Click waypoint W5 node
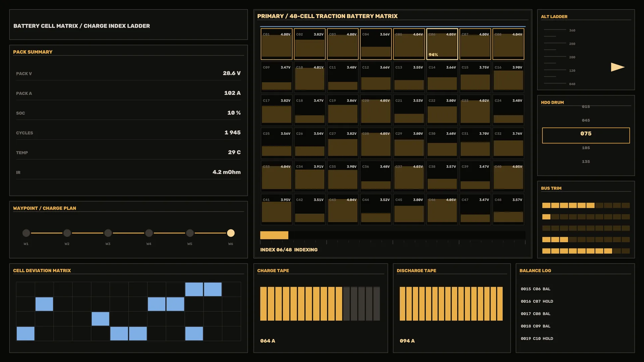This screenshot has height=362, width=644. [190, 233]
